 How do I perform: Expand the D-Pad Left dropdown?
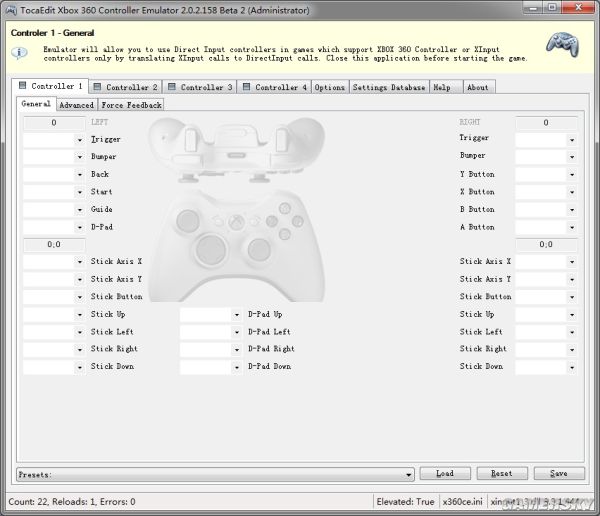[x=237, y=332]
